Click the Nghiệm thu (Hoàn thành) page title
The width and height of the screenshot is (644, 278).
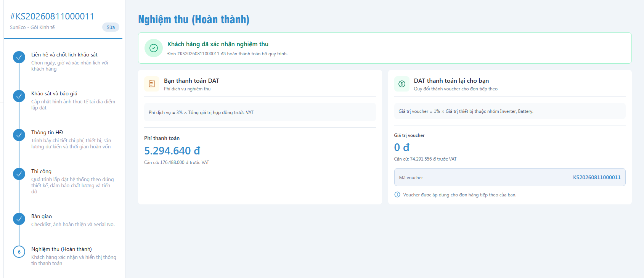coord(194,19)
